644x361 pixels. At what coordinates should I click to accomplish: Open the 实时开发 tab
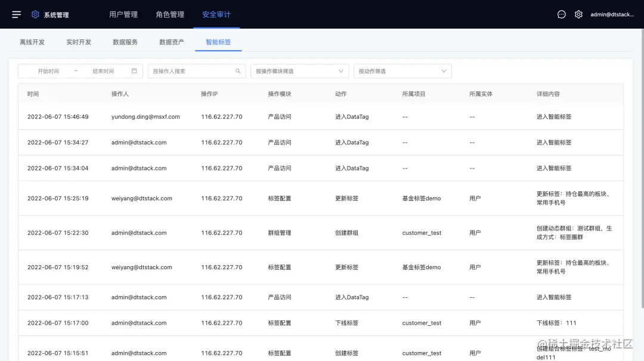pos(79,42)
